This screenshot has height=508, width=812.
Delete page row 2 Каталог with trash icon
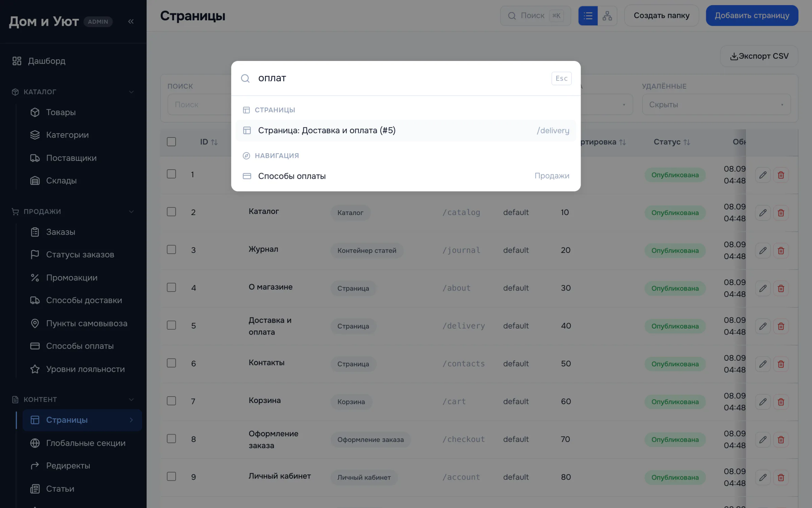pos(781,213)
